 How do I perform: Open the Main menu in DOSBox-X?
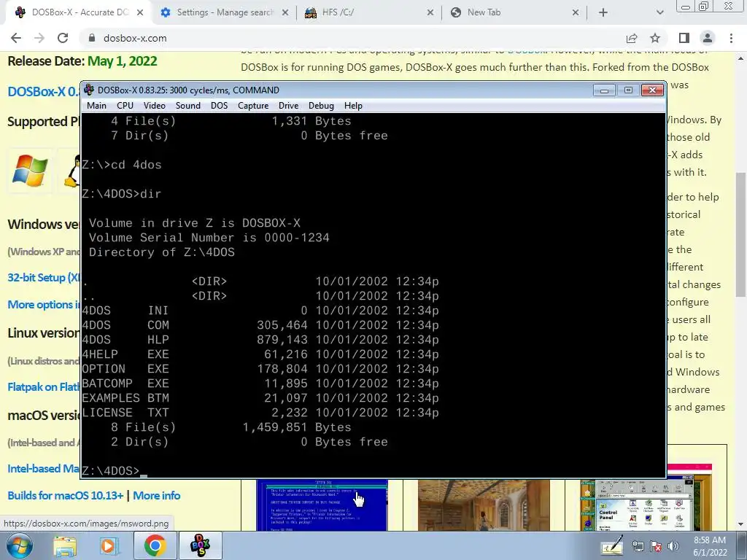[96, 106]
